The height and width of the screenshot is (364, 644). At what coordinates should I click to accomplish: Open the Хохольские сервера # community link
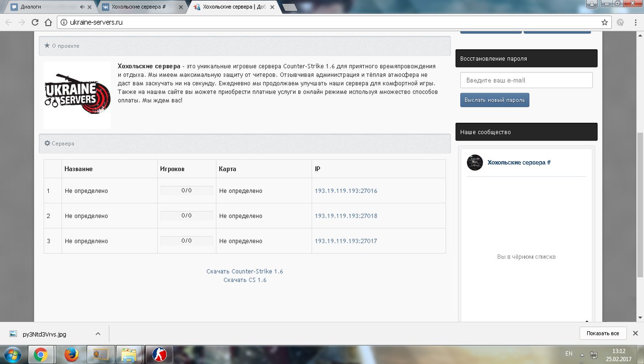[x=519, y=163]
